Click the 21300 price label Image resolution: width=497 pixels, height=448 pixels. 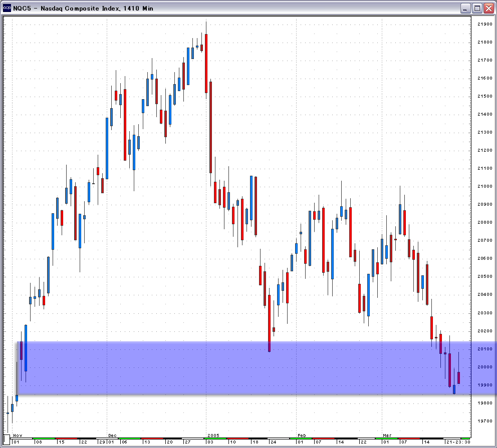[x=485, y=132]
